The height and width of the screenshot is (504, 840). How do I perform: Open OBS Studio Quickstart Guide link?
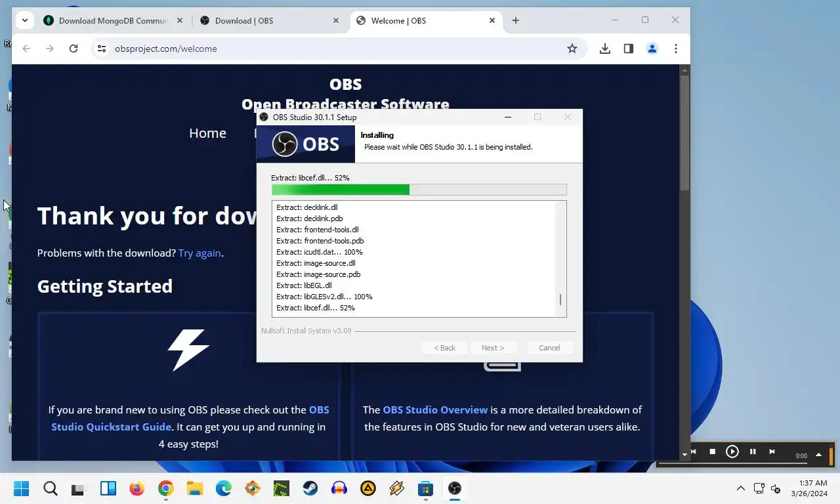click(190, 418)
